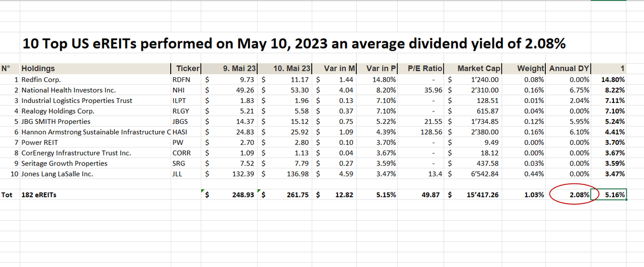Click the total market cap 15'417.26

[473, 195]
